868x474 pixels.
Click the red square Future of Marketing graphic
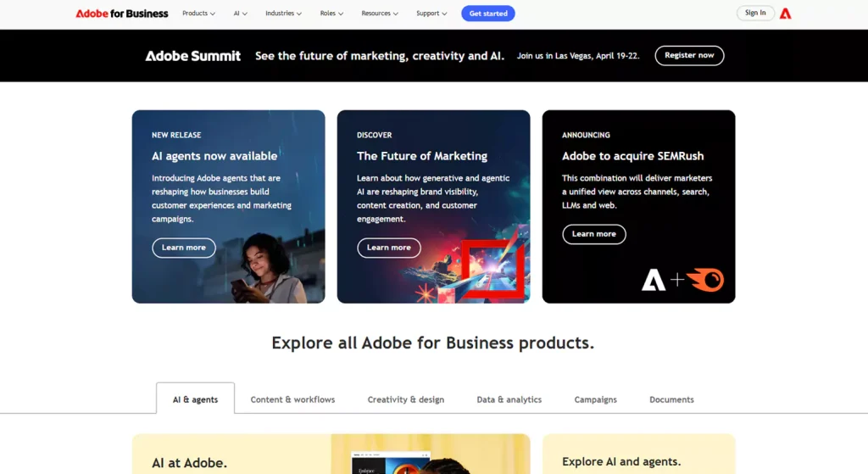[x=492, y=270]
